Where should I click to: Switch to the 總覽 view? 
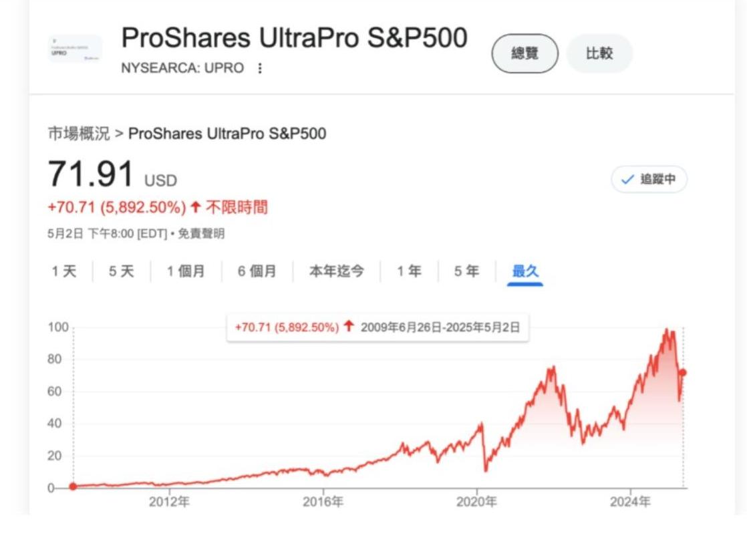tap(525, 53)
